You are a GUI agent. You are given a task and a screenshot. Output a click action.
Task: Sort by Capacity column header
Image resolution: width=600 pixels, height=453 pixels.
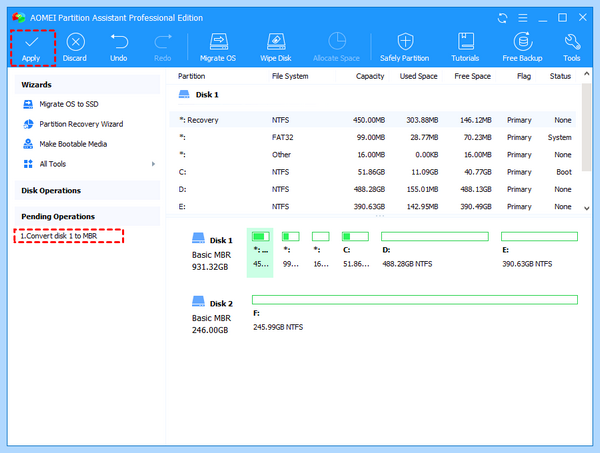(x=370, y=76)
